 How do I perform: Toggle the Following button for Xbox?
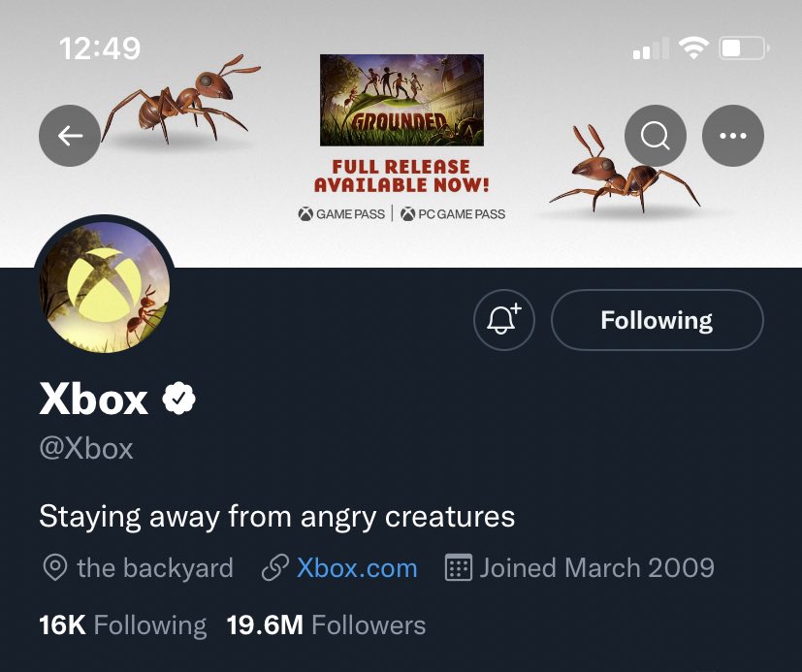point(658,320)
